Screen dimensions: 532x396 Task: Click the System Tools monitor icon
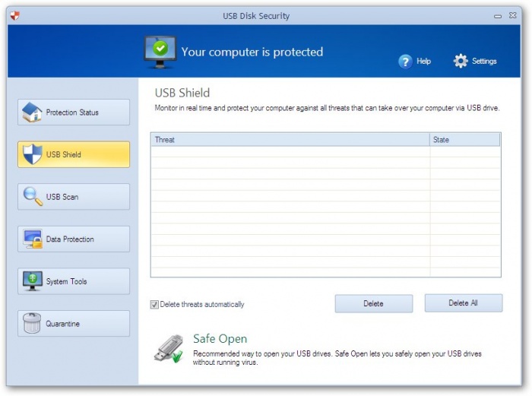coord(33,281)
